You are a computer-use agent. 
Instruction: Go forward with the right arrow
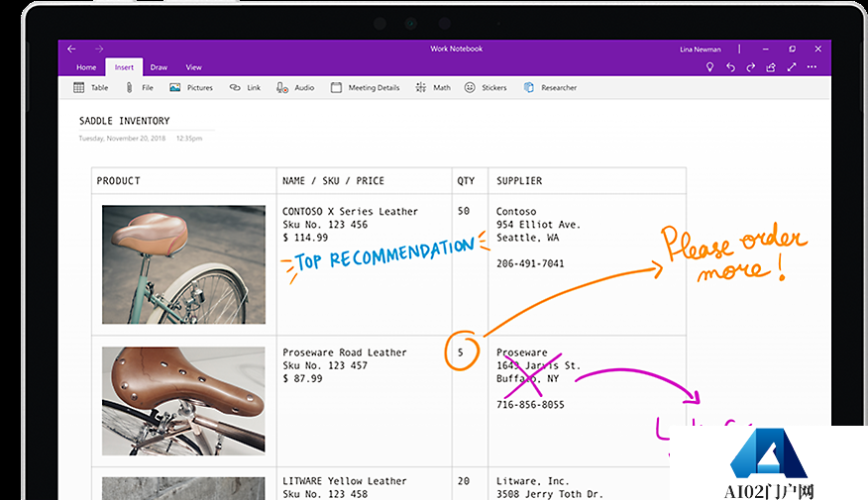pyautogui.click(x=99, y=49)
